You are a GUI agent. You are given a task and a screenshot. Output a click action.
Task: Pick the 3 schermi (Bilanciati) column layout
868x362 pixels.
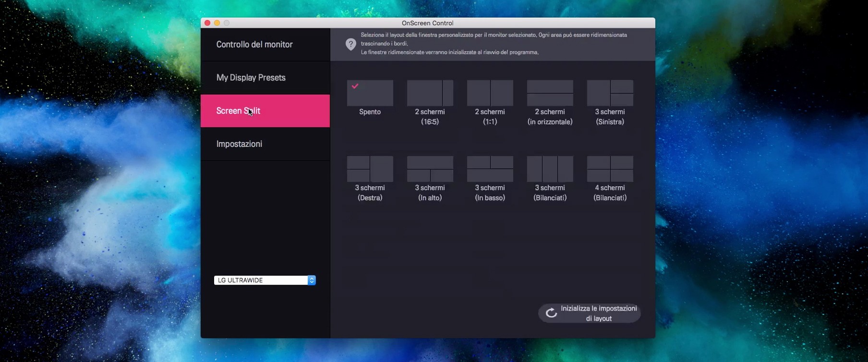(550, 169)
